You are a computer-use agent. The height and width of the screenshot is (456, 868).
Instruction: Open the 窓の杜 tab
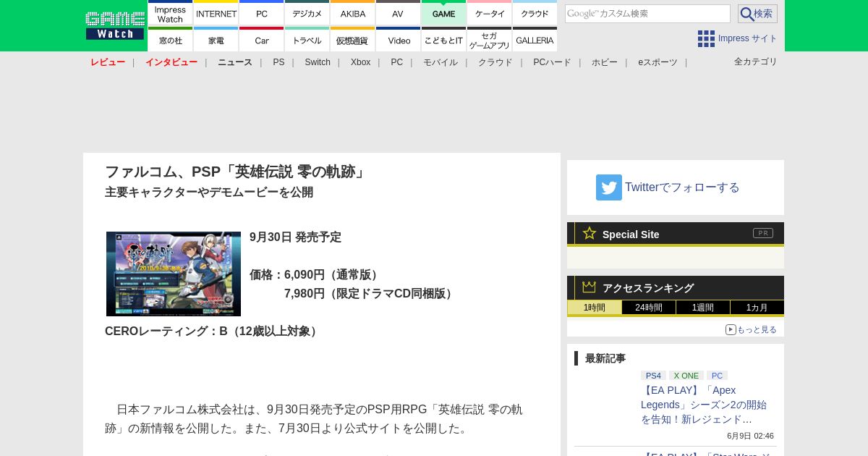(x=170, y=40)
